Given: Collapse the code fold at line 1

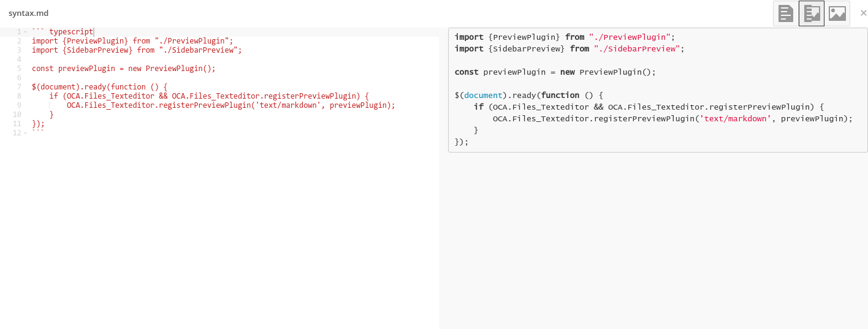Looking at the screenshot, I should coord(25,32).
